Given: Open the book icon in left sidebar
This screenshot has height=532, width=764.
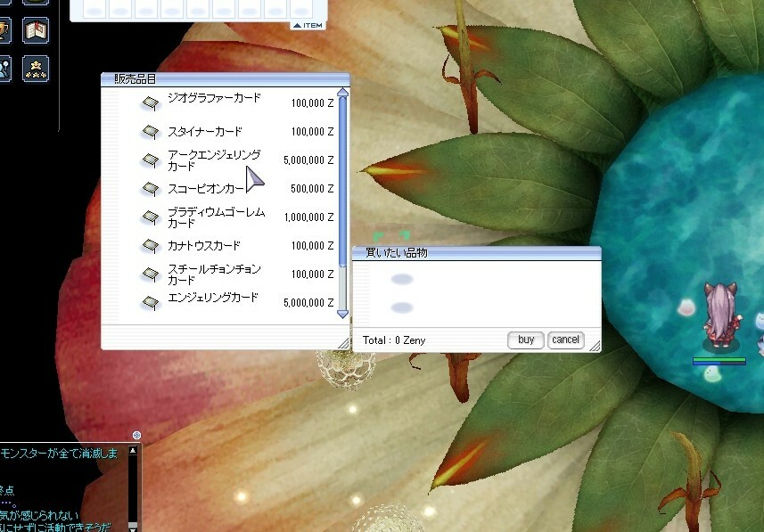Looking at the screenshot, I should coord(36,31).
